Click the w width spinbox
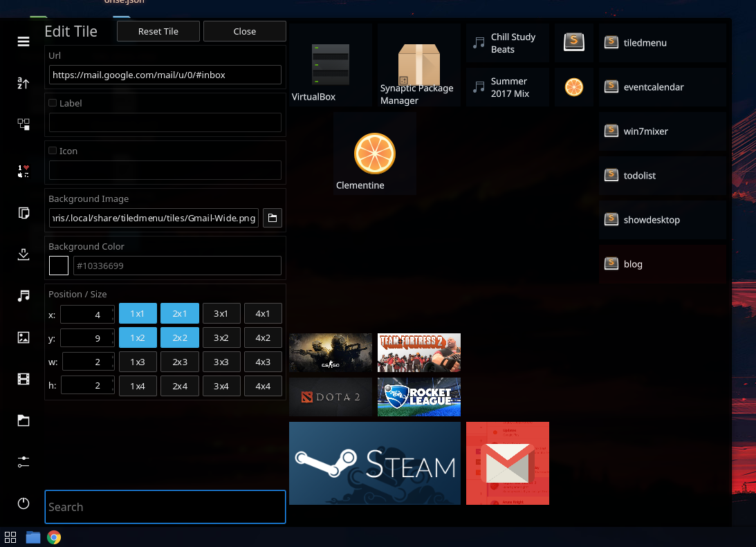 tap(89, 362)
